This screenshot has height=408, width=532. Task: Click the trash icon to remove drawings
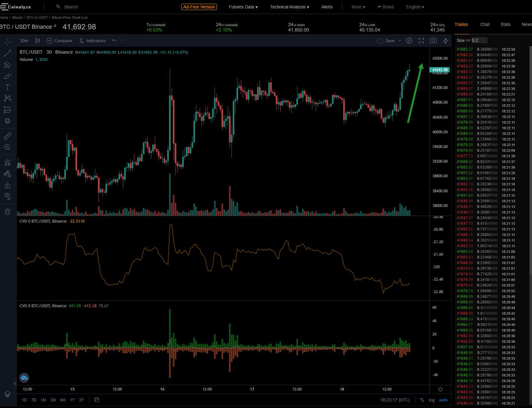(x=8, y=212)
